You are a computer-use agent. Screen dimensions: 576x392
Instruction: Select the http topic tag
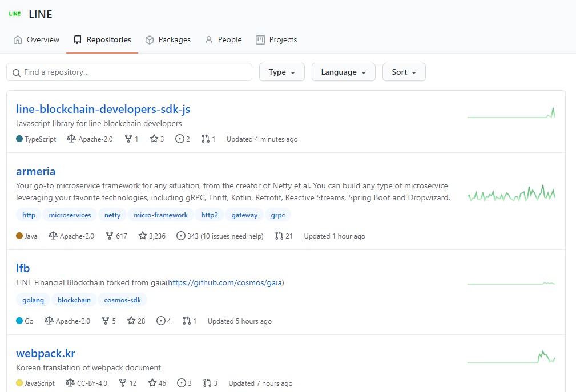point(29,215)
